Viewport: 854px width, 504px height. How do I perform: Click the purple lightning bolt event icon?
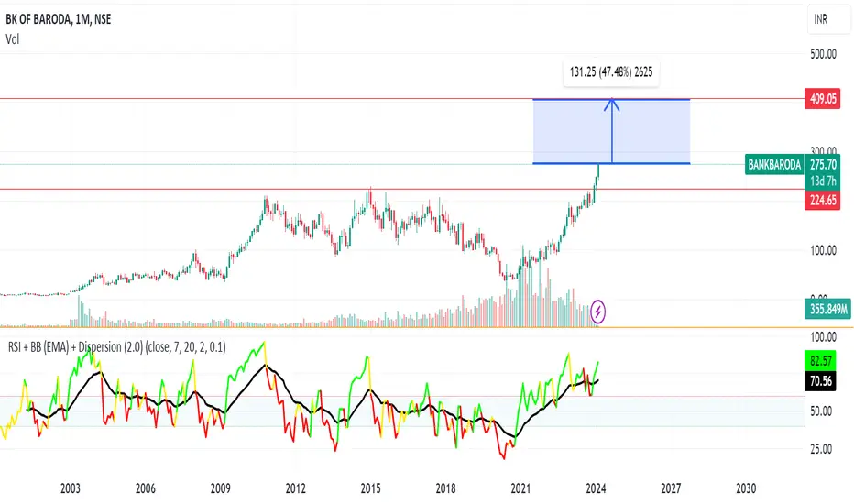pos(598,312)
